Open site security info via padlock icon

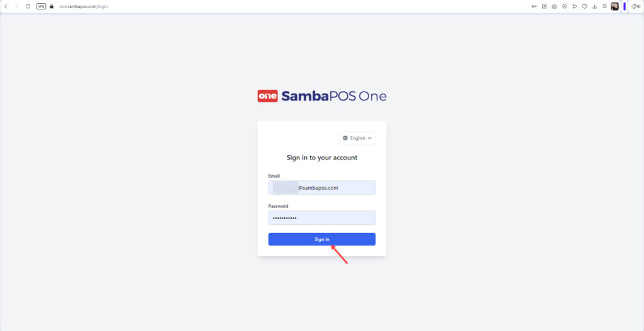coord(52,6)
